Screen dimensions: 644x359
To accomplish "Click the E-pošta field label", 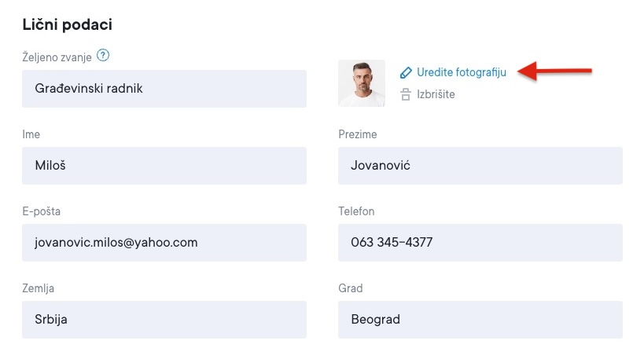I will click(42, 211).
